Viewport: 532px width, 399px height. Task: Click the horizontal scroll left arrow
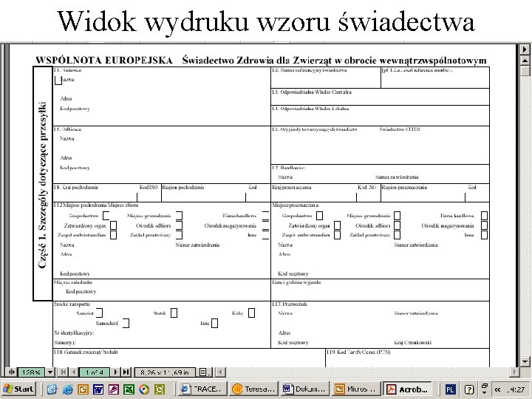pyautogui.click(x=220, y=372)
